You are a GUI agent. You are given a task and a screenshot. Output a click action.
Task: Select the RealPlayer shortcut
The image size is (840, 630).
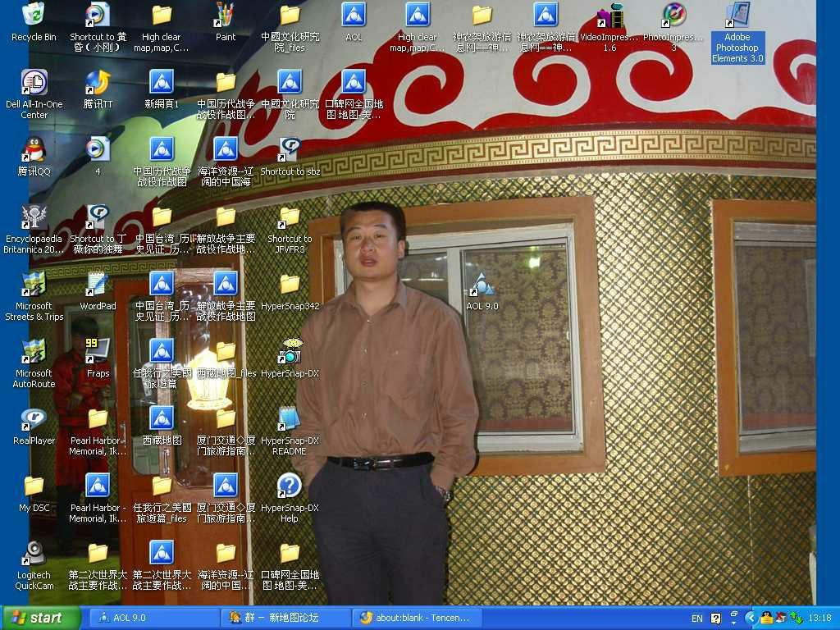pos(34,419)
